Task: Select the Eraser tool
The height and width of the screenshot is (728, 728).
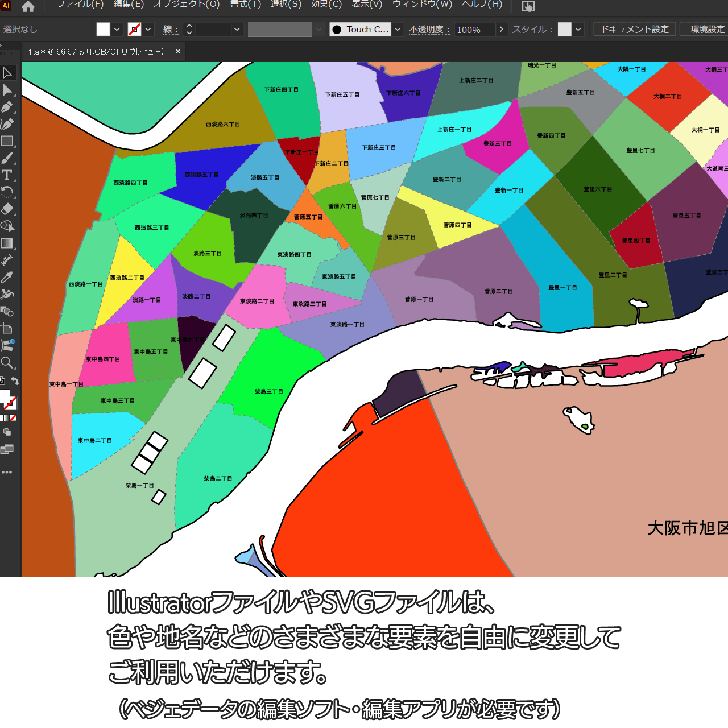Action: tap(7, 209)
